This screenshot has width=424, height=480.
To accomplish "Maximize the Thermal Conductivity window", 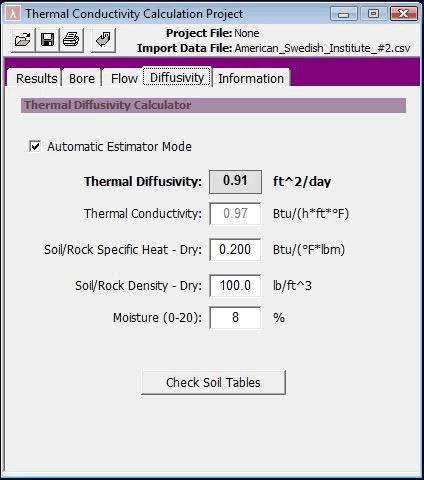I will click(x=373, y=14).
